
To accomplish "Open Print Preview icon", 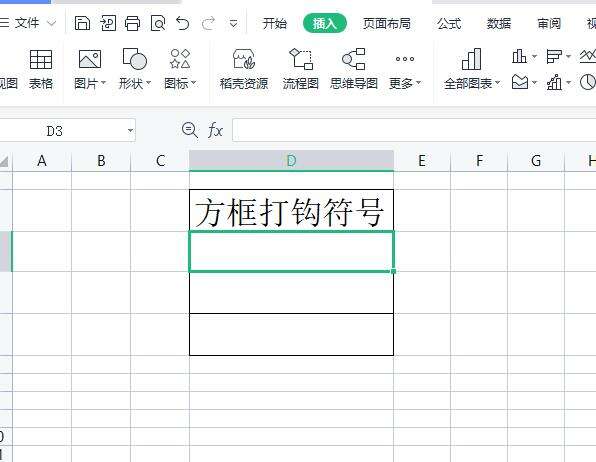I will (158, 24).
